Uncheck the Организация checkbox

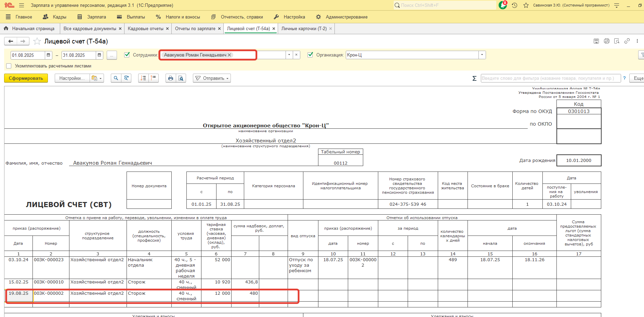[x=310, y=55]
